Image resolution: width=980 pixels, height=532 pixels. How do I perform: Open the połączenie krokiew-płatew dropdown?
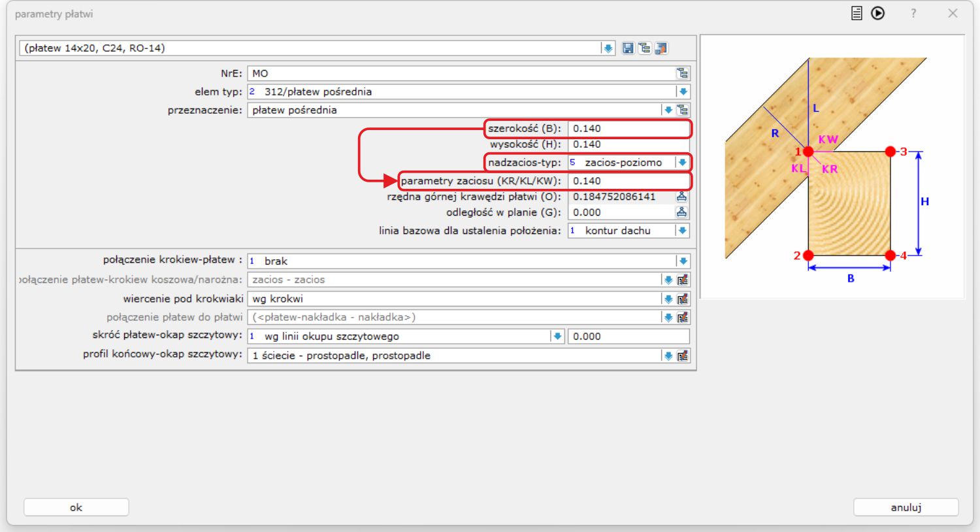[683, 261]
